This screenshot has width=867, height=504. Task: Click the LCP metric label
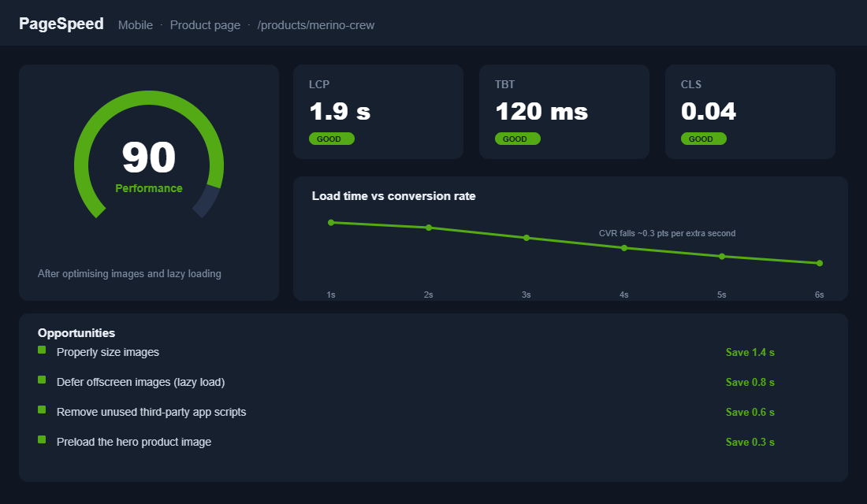tap(319, 84)
